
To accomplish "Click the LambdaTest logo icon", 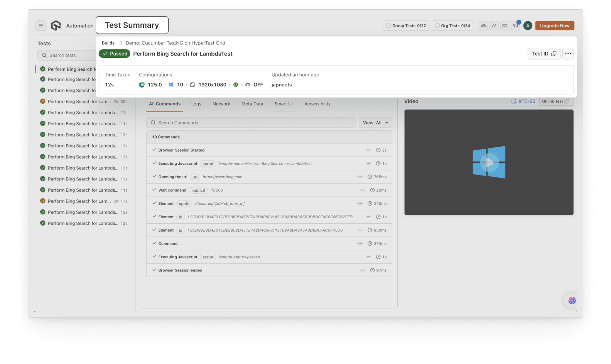I will coord(56,25).
